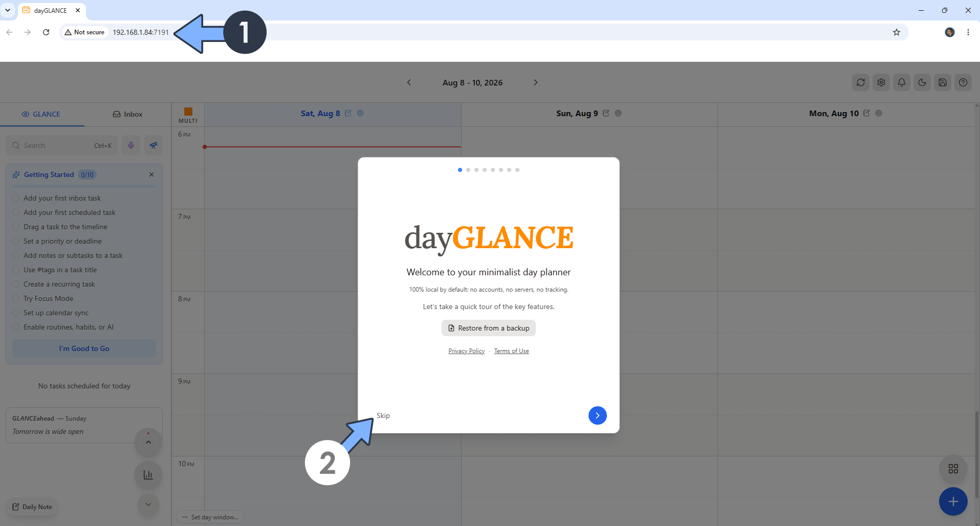Close the dayGLANCE browser tab
The height and width of the screenshot is (526, 980).
coord(78,10)
